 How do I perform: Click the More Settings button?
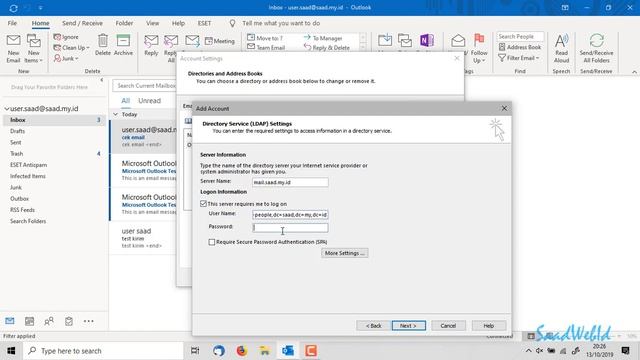pyautogui.click(x=344, y=253)
